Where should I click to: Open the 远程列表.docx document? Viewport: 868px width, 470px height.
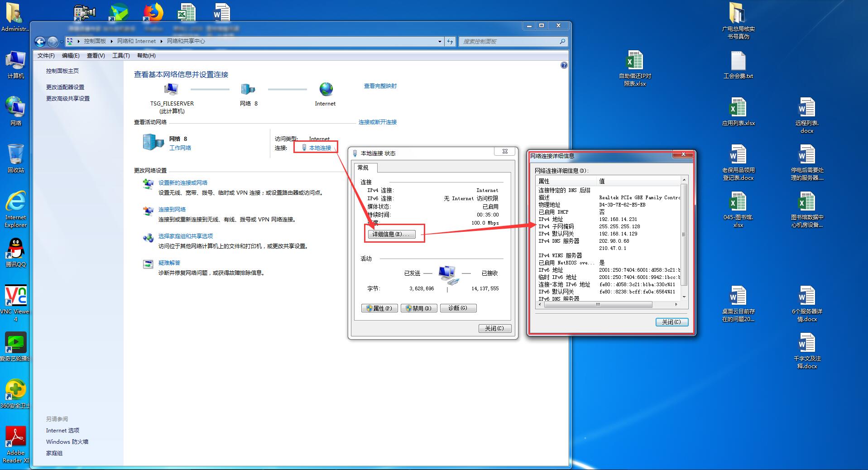coord(807,115)
